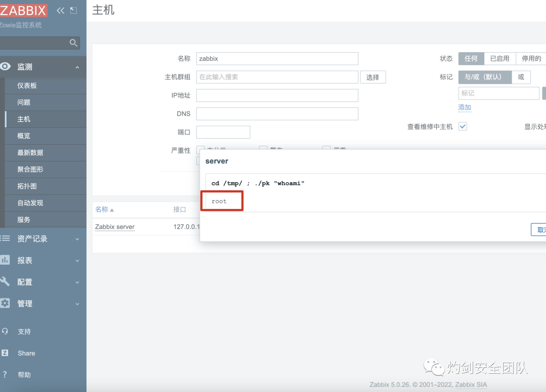Click the 选择 button for host groups
Viewport: 546px width, 392px height.
[x=373, y=77]
